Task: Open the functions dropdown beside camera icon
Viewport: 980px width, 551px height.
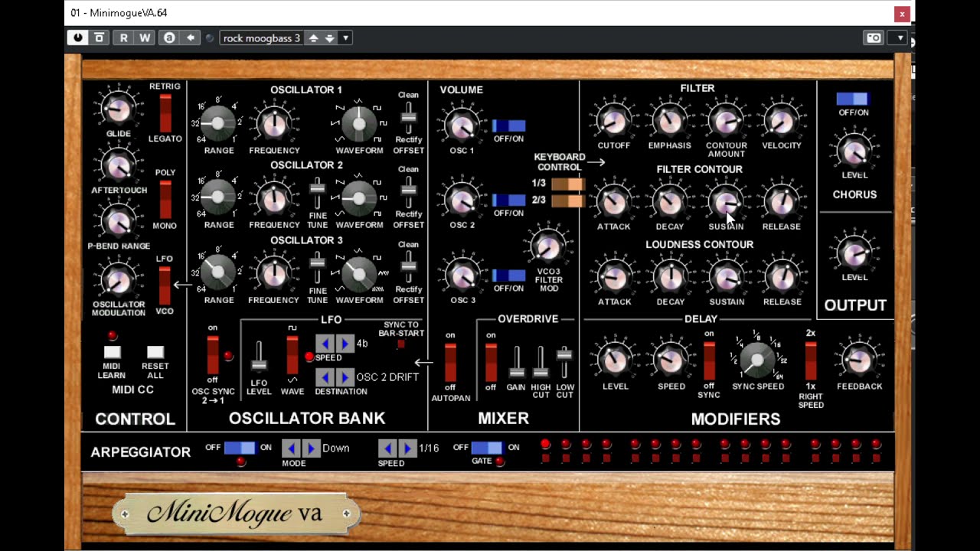Action: point(900,37)
